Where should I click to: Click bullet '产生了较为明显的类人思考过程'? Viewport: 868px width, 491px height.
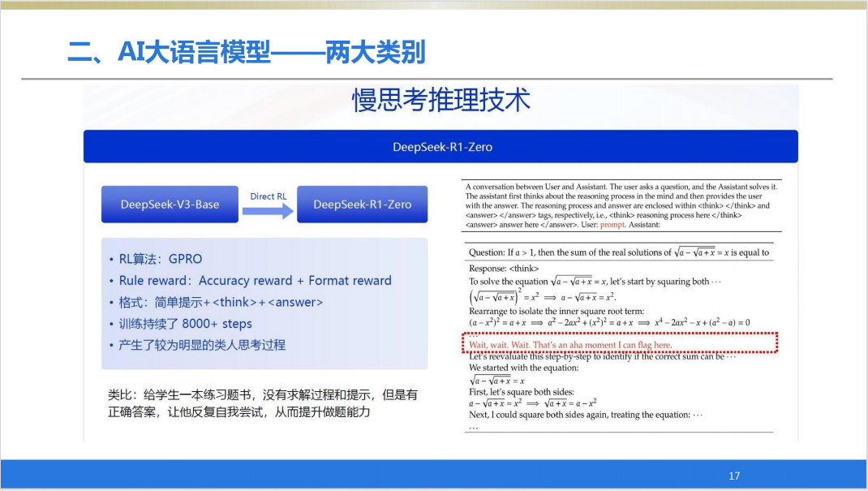(x=202, y=345)
